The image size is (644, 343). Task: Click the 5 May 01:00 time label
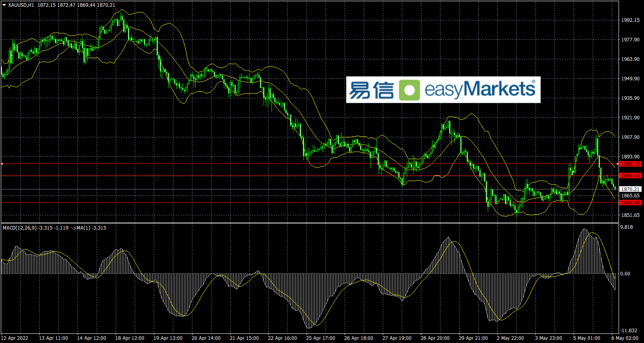[x=586, y=338]
